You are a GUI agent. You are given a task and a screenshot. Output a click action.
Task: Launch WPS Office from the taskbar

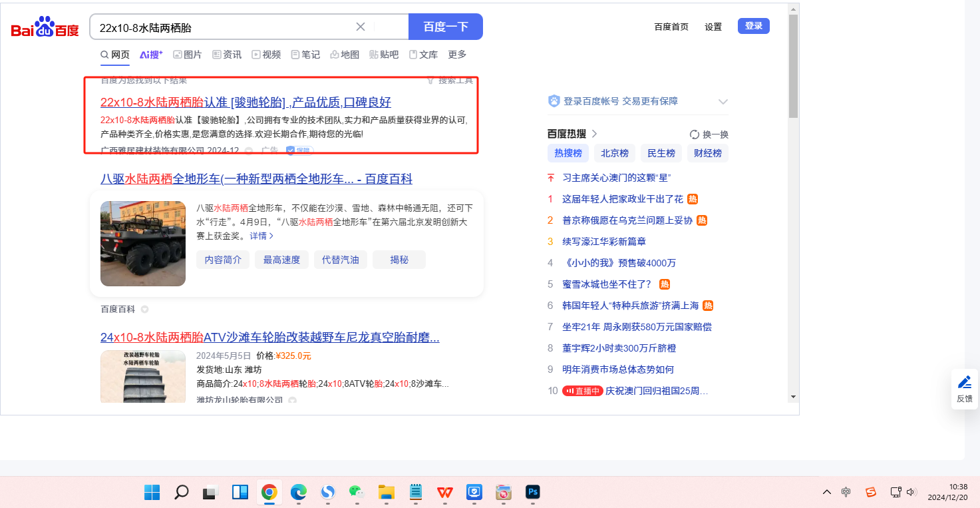click(x=444, y=492)
